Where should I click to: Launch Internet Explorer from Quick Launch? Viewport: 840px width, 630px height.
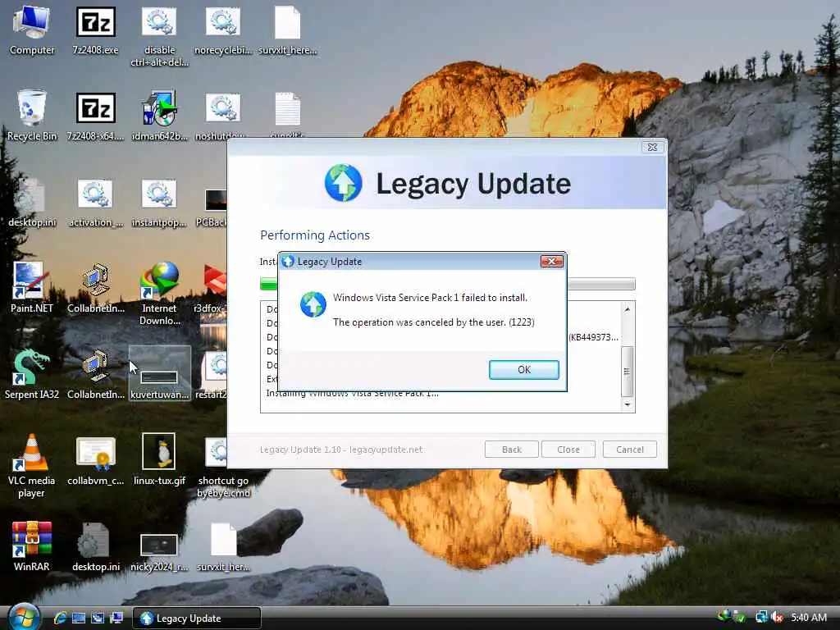coord(59,619)
